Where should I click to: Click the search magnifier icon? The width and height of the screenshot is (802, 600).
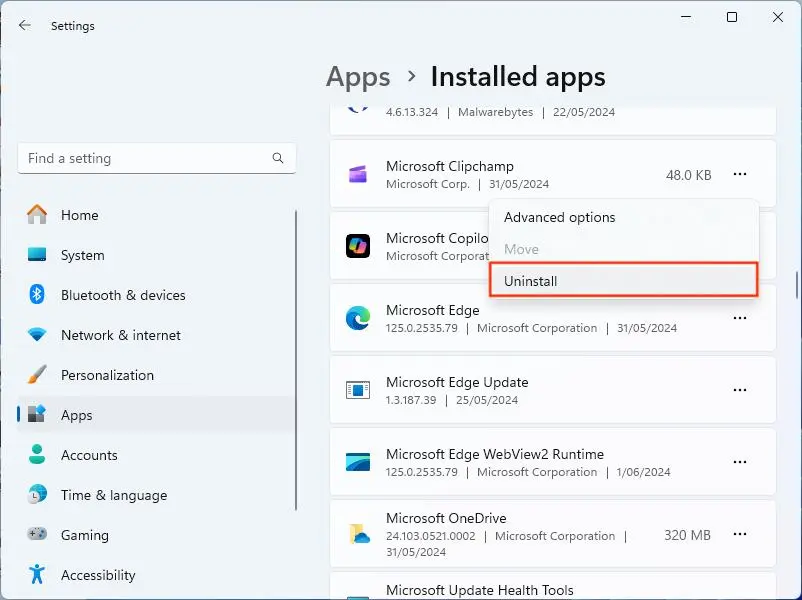click(278, 158)
